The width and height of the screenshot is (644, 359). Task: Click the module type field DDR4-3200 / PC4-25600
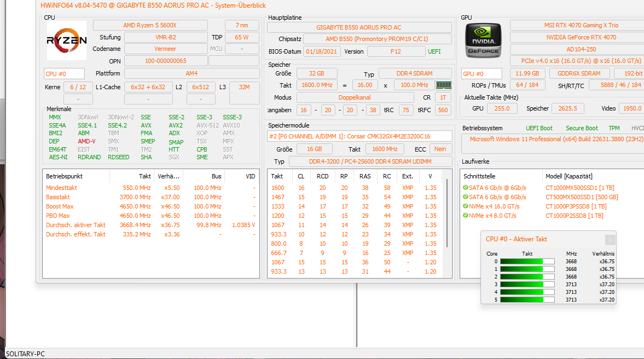(x=370, y=161)
